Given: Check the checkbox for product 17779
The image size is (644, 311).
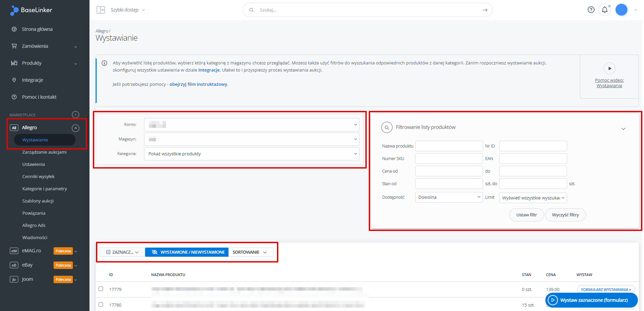Looking at the screenshot, I should tap(101, 289).
